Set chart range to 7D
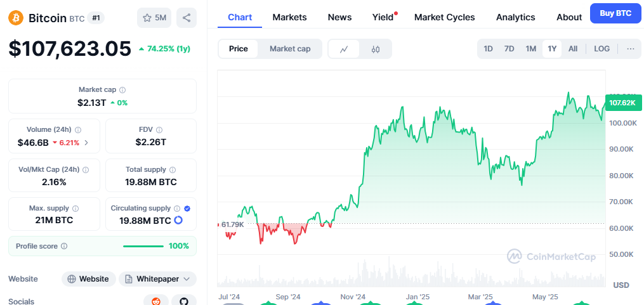The image size is (644, 305). coord(509,49)
